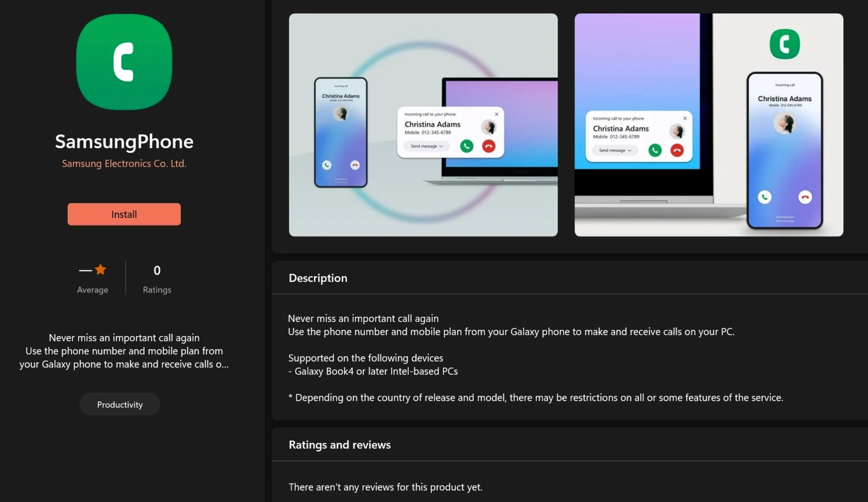Close the incoming call popup in first screenshot
868x502 pixels.
tap(496, 114)
